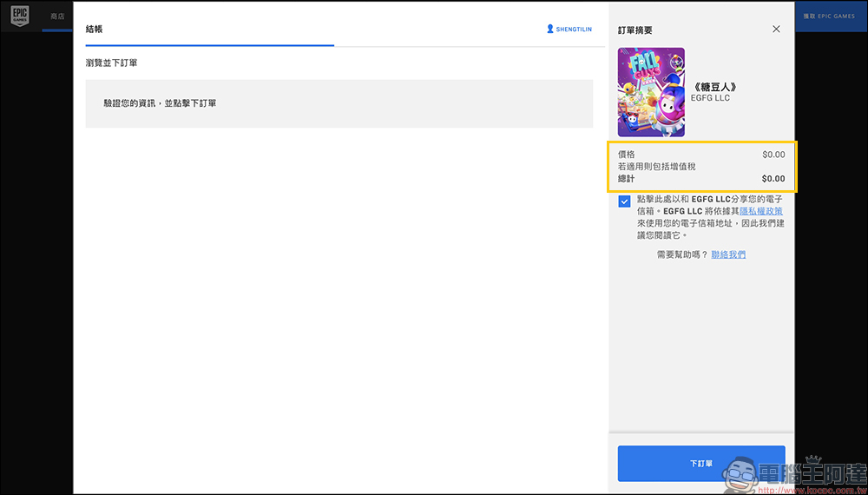Screen dimensions: 868x495
Task: Click the Epic Games logo
Action: point(22,16)
